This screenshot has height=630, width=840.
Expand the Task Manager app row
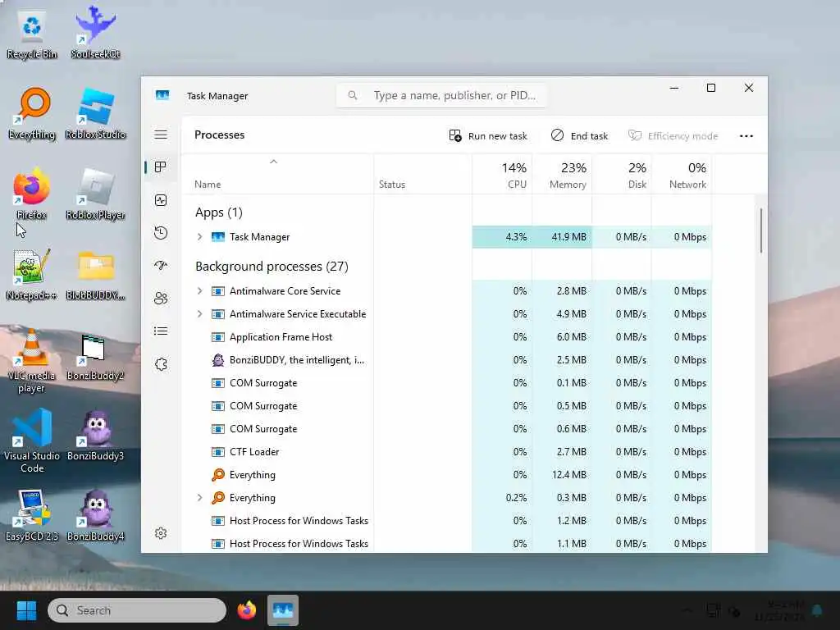point(199,237)
